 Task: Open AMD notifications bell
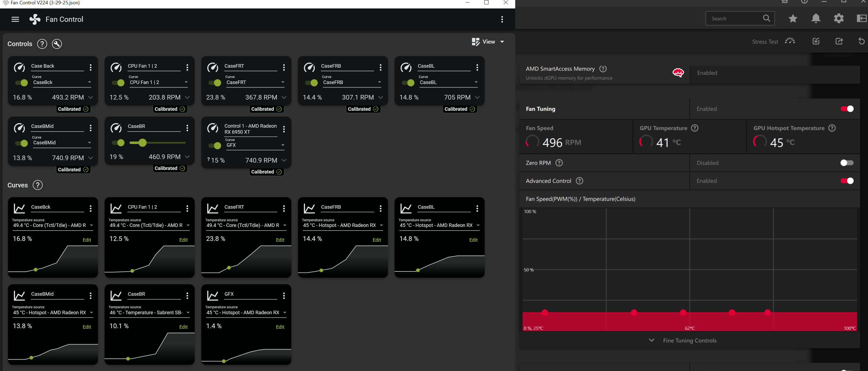[816, 18]
